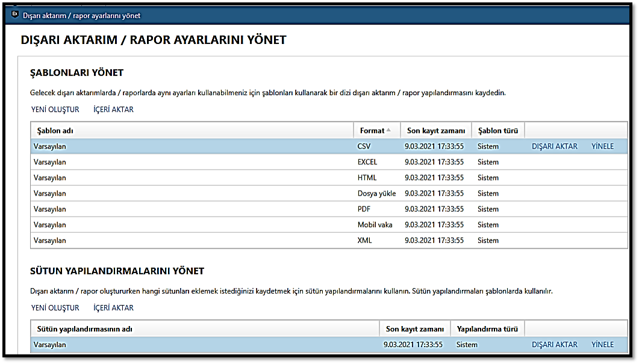
Task: Click DIŞARI AKTAR for the column configuration
Action: click(x=554, y=345)
